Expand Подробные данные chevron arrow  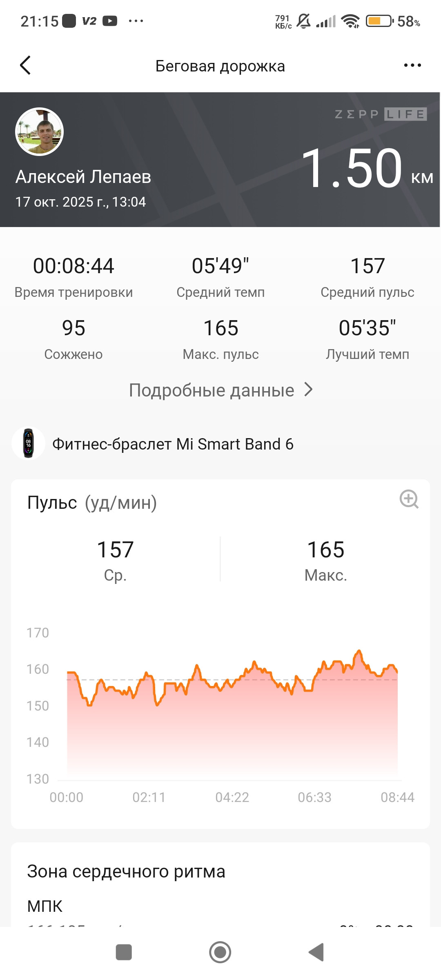pyautogui.click(x=309, y=390)
